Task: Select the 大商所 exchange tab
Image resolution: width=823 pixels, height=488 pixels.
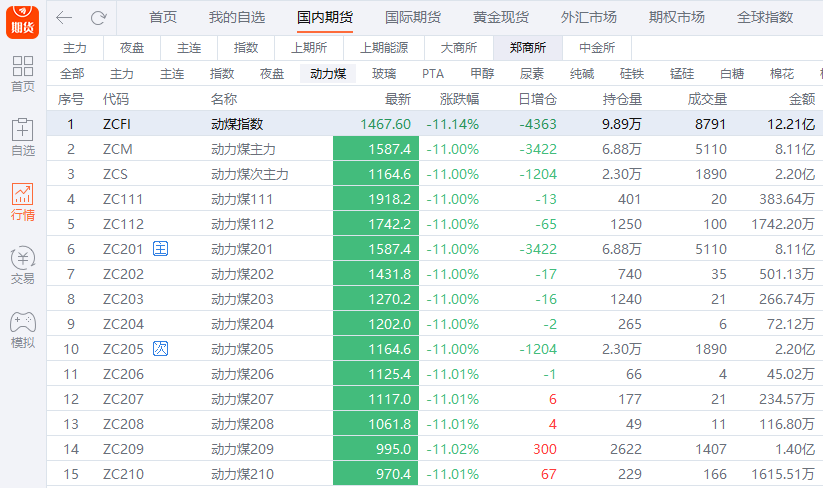Action: point(459,48)
